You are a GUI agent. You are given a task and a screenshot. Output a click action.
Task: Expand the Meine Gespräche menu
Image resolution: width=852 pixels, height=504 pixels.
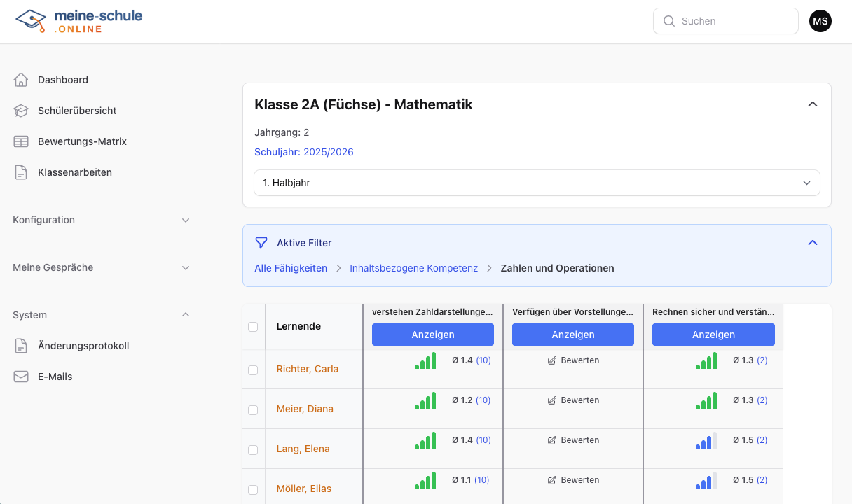click(x=185, y=267)
